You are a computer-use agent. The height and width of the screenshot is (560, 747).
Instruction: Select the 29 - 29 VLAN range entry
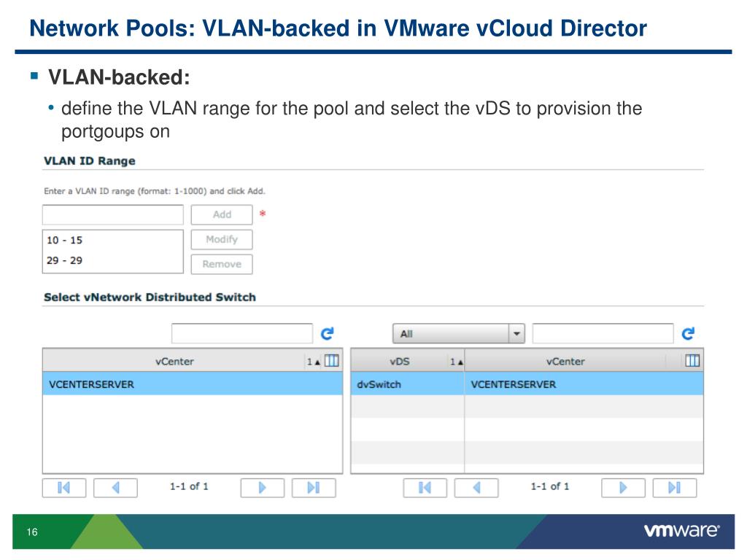click(x=112, y=260)
